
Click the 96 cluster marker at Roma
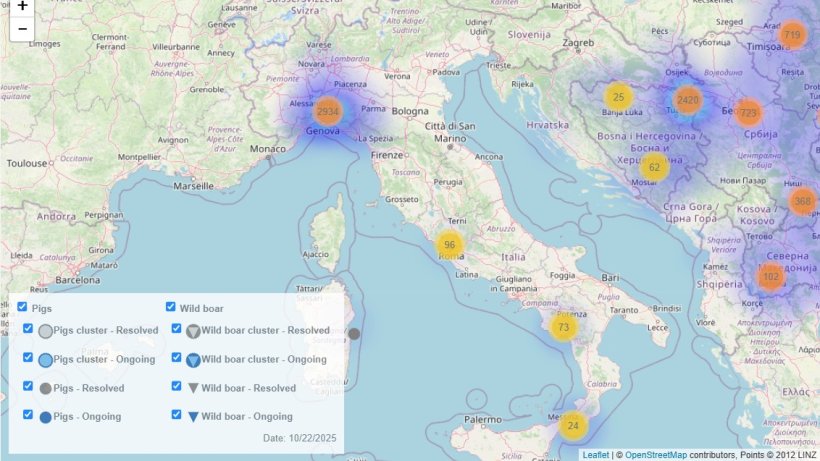[450, 245]
